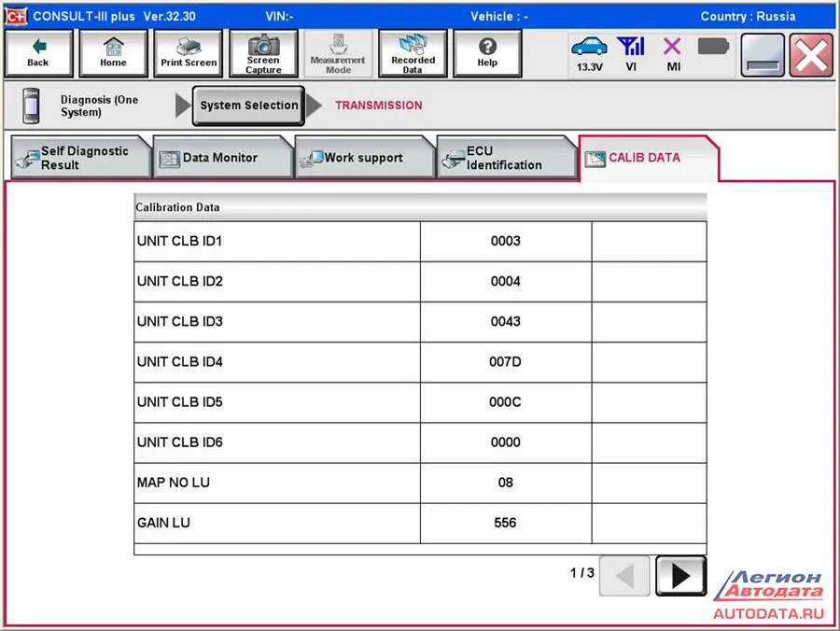
Task: Minimize the CONSULT-III plus window
Action: [763, 55]
